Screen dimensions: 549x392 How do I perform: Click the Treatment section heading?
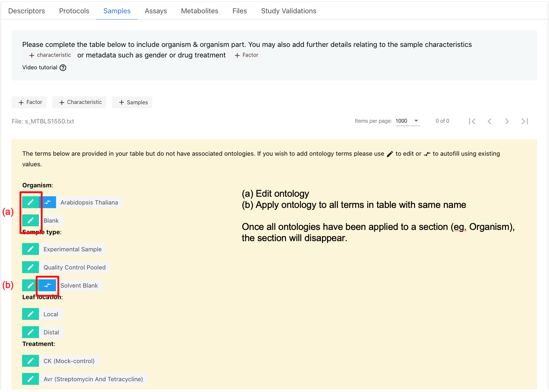pyautogui.click(x=39, y=344)
